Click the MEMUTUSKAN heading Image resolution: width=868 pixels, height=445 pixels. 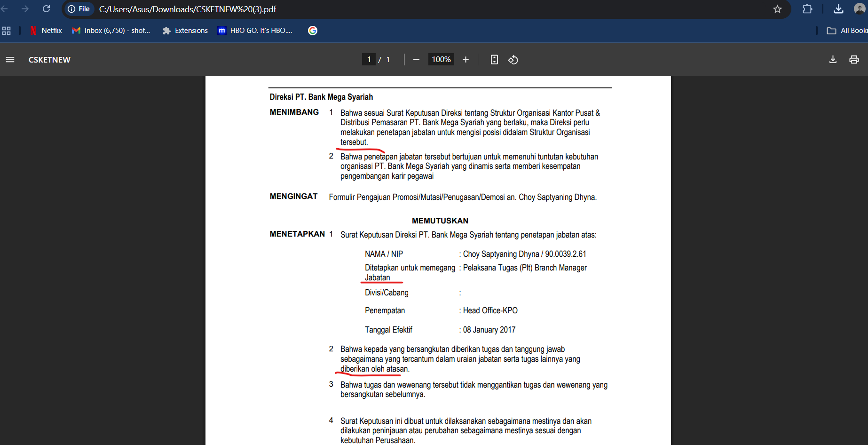point(440,221)
